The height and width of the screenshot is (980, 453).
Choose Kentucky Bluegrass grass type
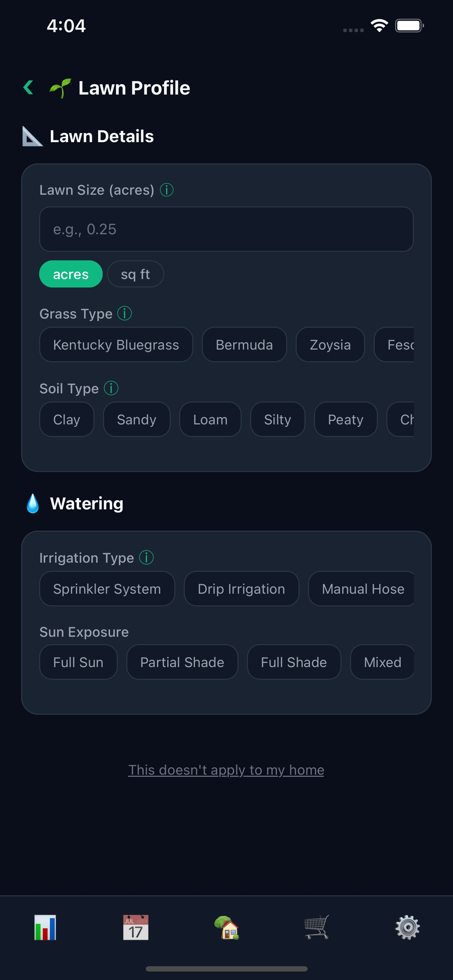[x=116, y=344]
